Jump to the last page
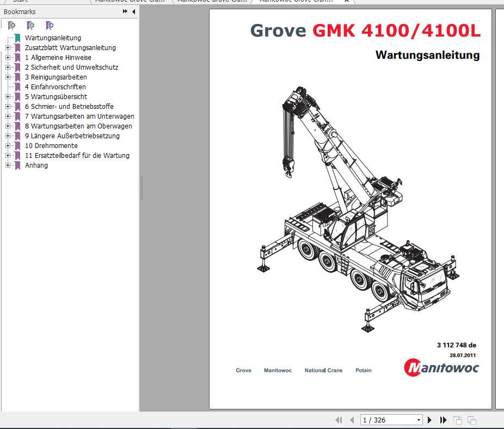Viewport: 504px width, 429px height. coord(443,420)
